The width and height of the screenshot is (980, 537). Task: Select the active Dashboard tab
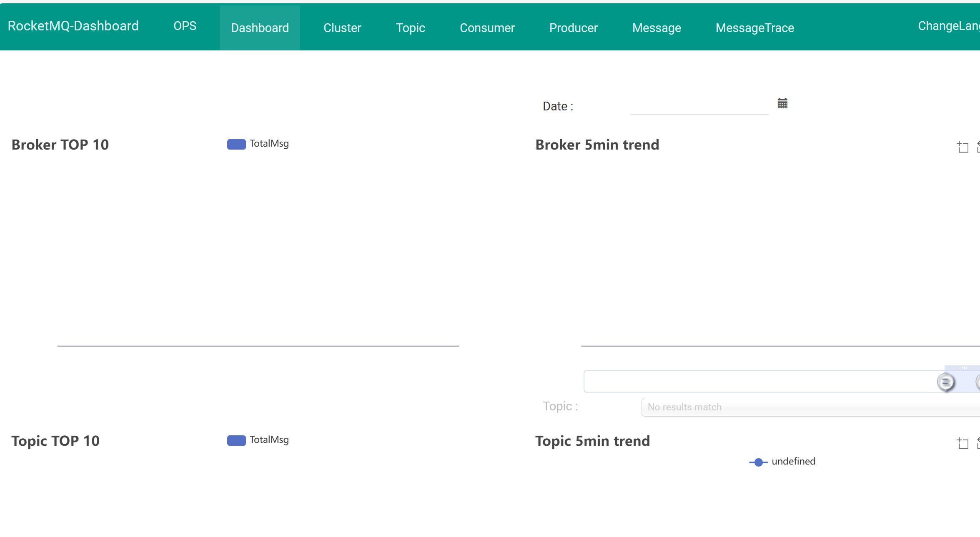tap(260, 28)
